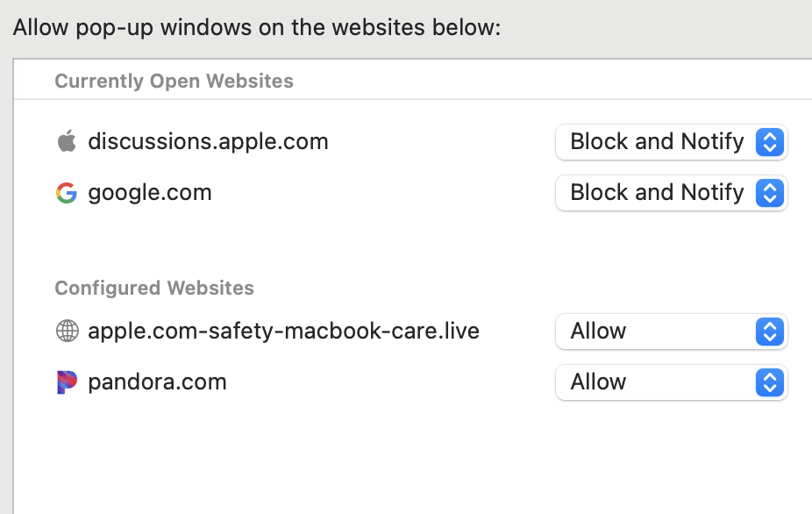
Task: Open Block and Notify dropdown for google.com
Action: point(656,193)
